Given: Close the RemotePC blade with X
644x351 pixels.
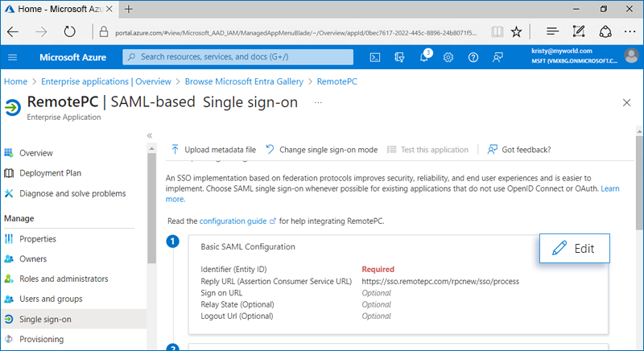Looking at the screenshot, I should (627, 103).
